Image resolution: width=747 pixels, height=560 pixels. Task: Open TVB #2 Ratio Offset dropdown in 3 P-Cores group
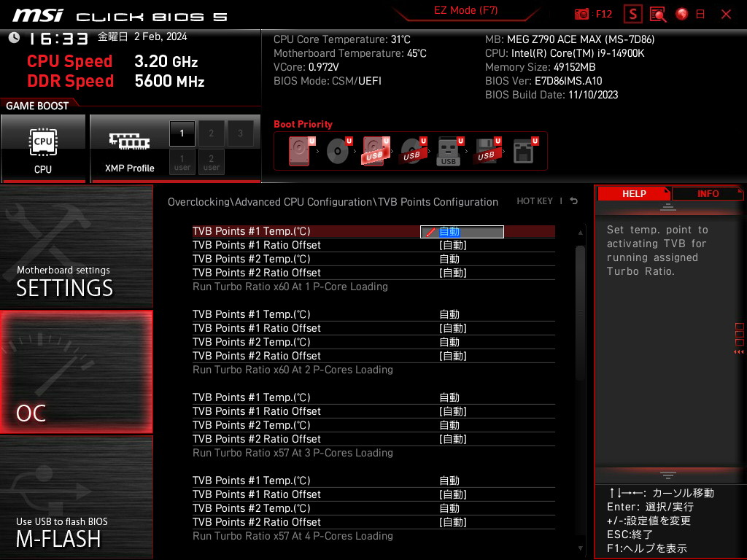(x=452, y=439)
